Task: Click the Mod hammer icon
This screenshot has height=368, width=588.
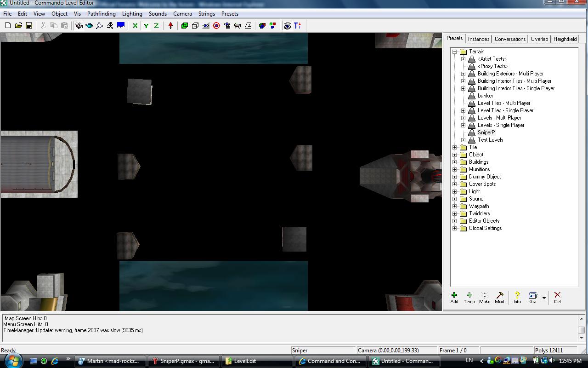Action: pyautogui.click(x=499, y=298)
